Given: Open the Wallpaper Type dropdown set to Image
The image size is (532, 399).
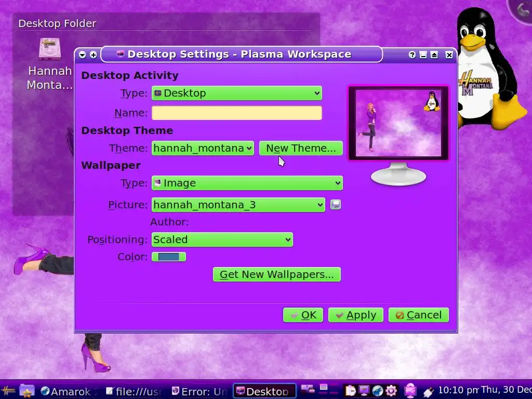Looking at the screenshot, I should pos(247,183).
